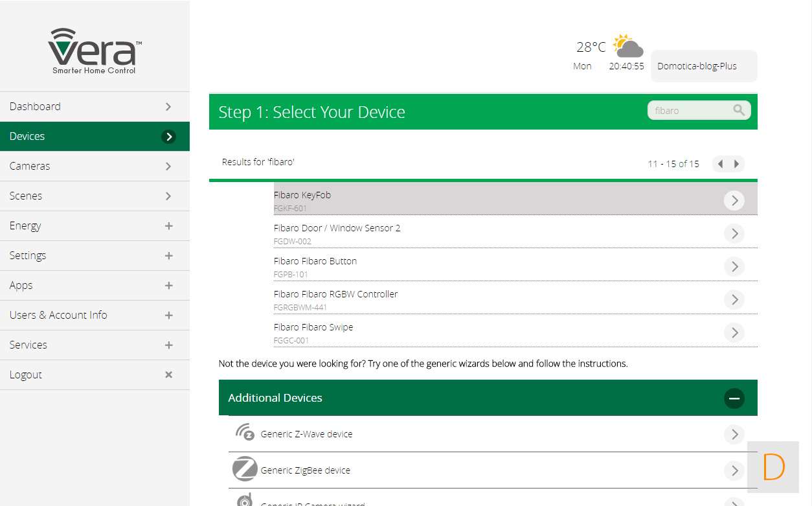Click the search magnifier icon
This screenshot has width=812, height=506.
[739, 110]
